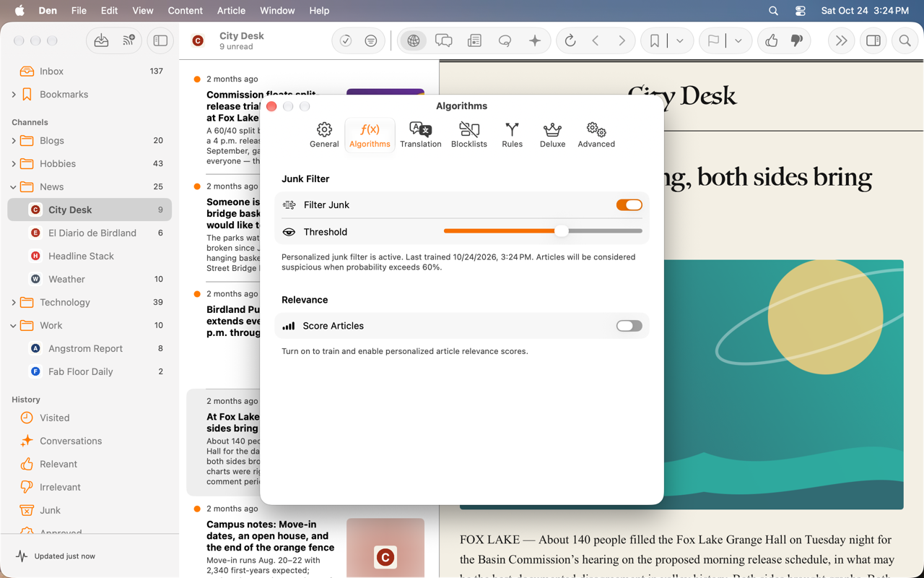This screenshot has width=924, height=578.
Task: Switch to the Blocklists tab
Action: [x=469, y=135]
